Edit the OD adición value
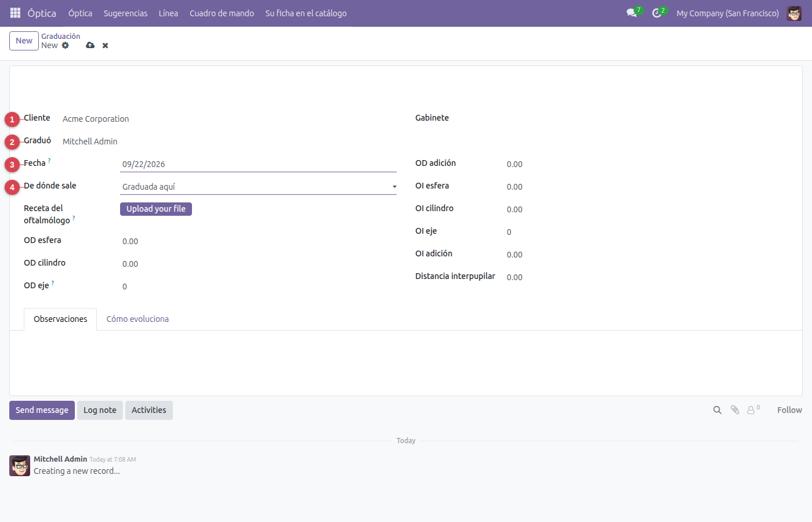The height and width of the screenshot is (522, 812). [x=646, y=164]
